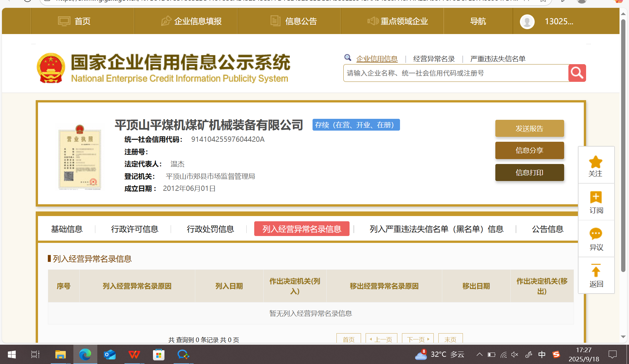Image resolution: width=629 pixels, height=364 pixels.
Task: Click the 发送报告 button
Action: (529, 128)
